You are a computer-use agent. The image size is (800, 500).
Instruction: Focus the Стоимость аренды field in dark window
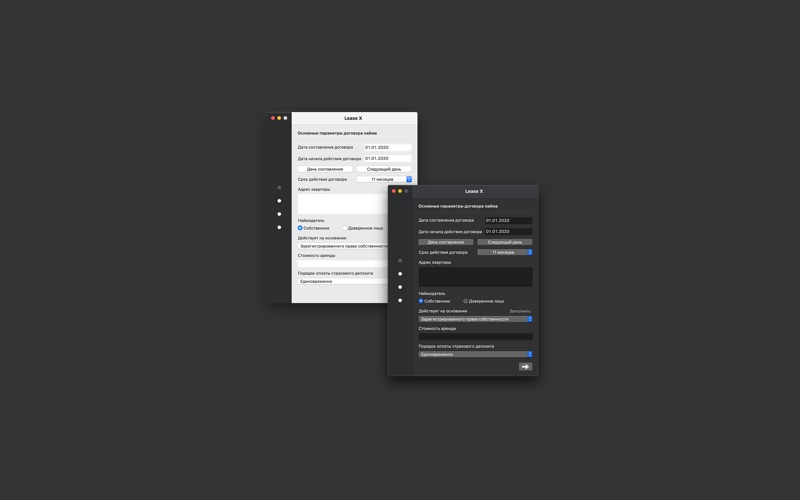click(x=476, y=337)
